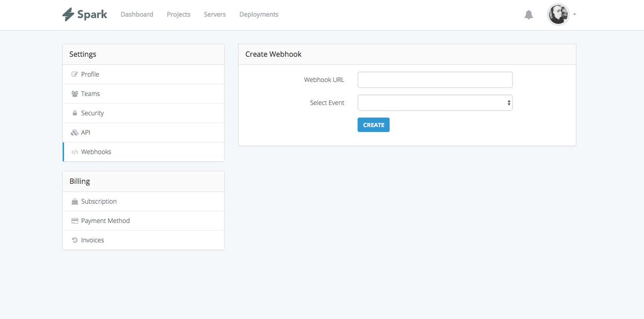Open the Dashboard navigation item
Viewport: 644px width, 319px height.
(137, 14)
